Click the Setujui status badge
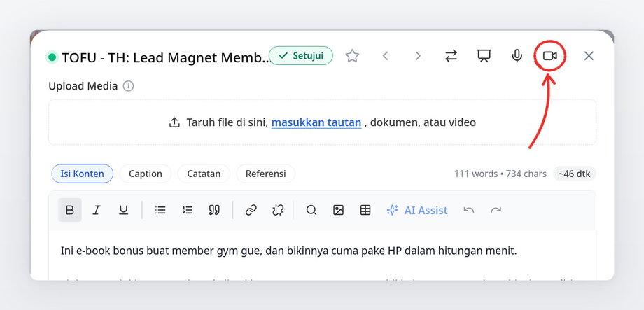 [300, 56]
